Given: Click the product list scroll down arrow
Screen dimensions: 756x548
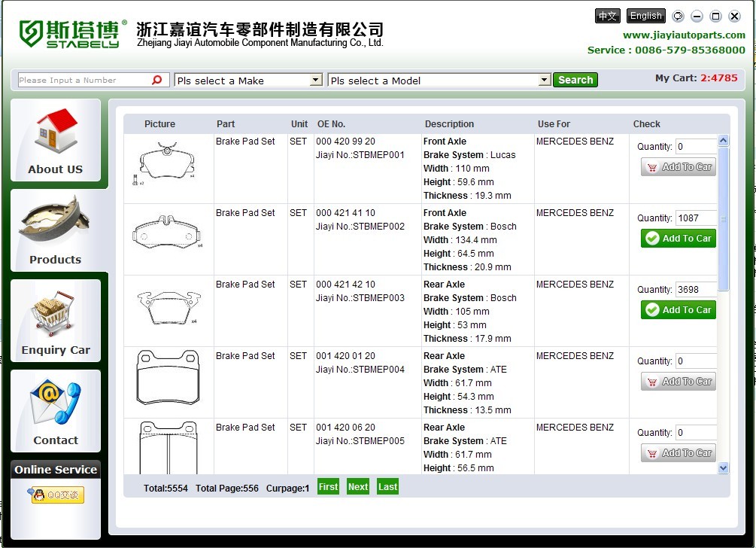Looking at the screenshot, I should [723, 467].
